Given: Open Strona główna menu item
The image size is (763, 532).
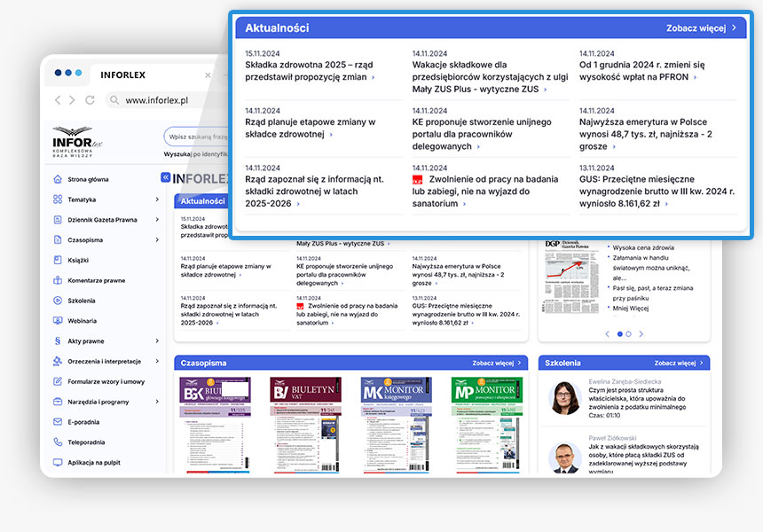Looking at the screenshot, I should click(88, 179).
